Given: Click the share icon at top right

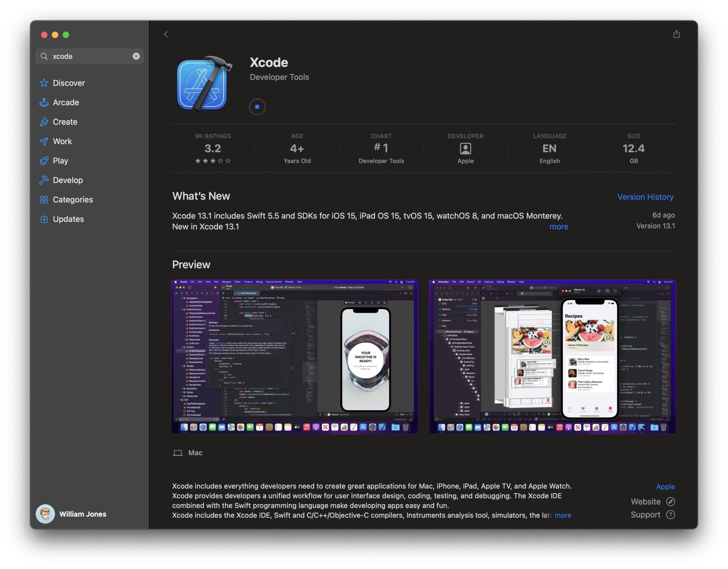Looking at the screenshot, I should pyautogui.click(x=676, y=34).
